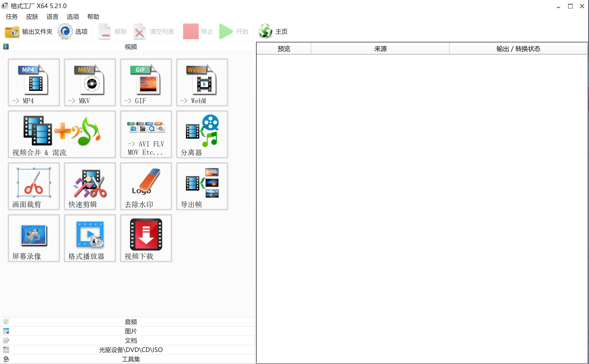Image resolution: width=589 pixels, height=364 pixels.
Task: Open the 视频下载 video downloader
Action: click(x=146, y=238)
